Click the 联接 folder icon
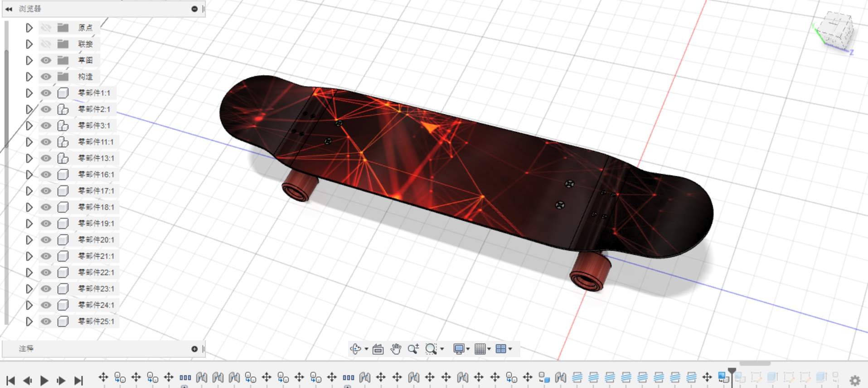This screenshot has width=868, height=388. [63, 44]
